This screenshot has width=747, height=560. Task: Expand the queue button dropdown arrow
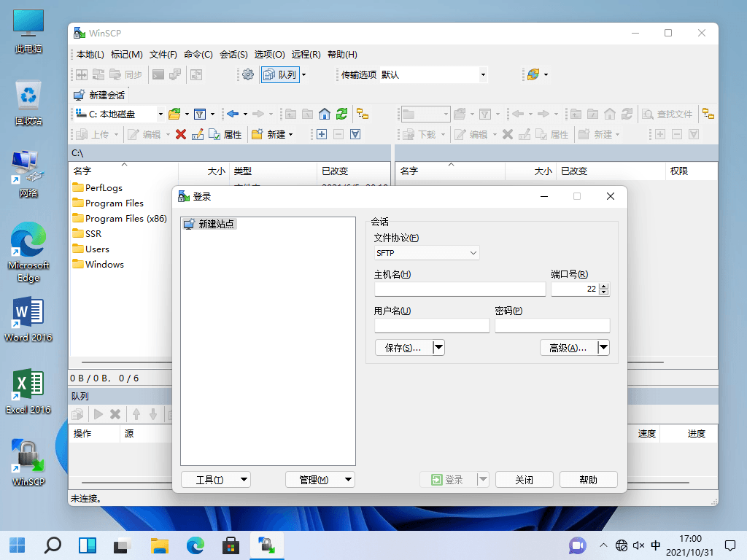coord(303,75)
